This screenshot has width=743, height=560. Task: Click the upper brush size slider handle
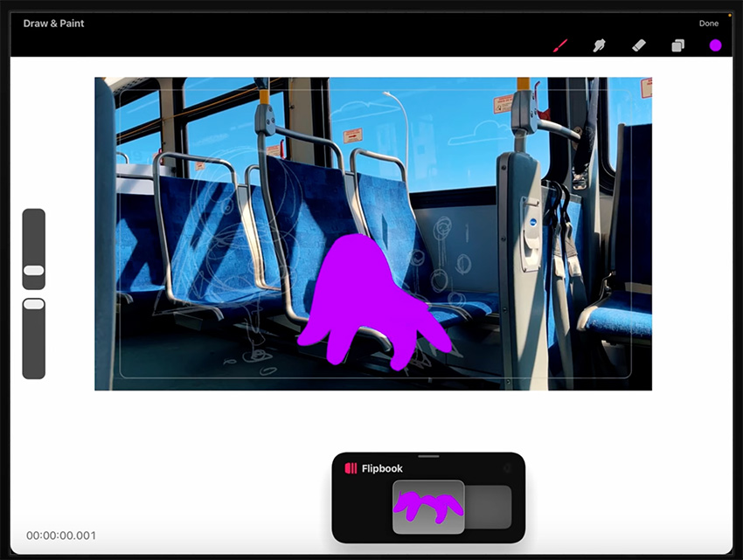33,270
